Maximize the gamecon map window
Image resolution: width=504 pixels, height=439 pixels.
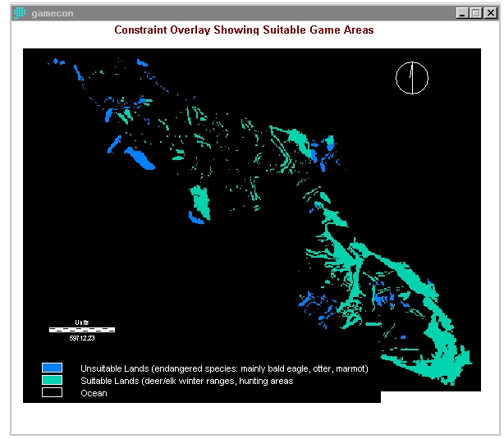coord(476,13)
